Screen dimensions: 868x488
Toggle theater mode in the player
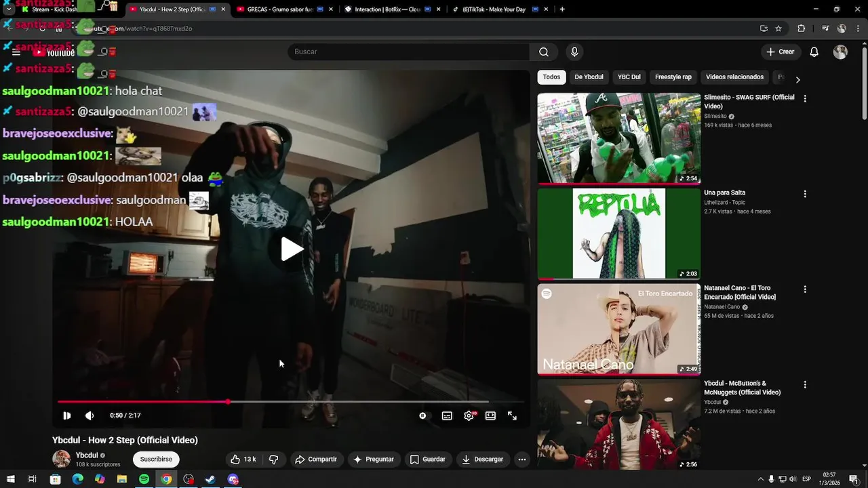pos(490,415)
